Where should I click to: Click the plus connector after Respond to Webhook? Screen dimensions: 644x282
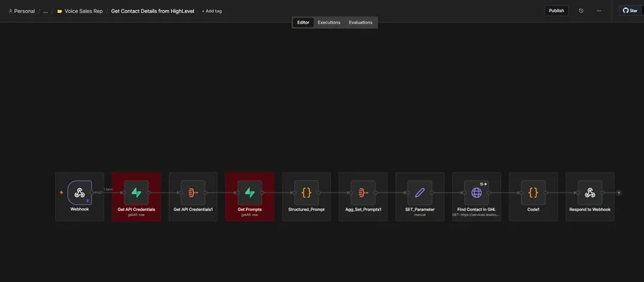(x=619, y=193)
